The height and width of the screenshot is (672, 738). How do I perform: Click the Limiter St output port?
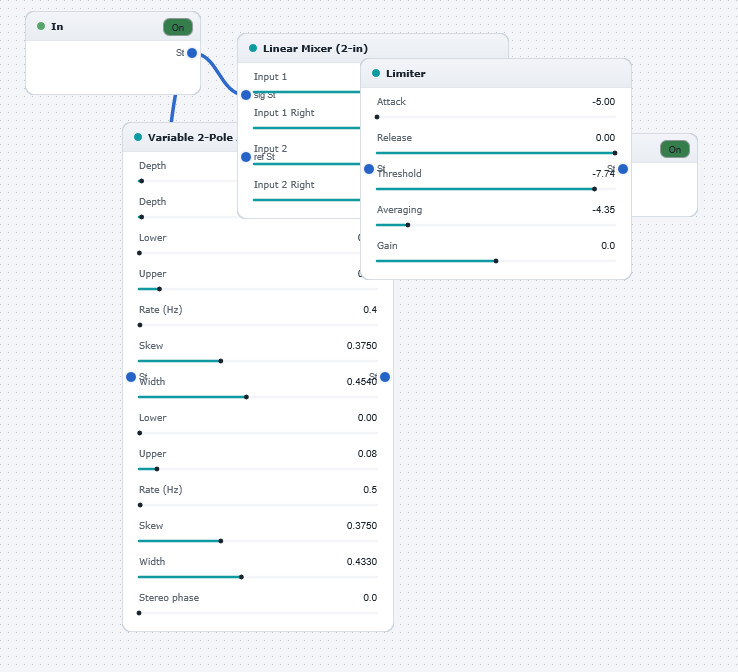[x=623, y=169]
